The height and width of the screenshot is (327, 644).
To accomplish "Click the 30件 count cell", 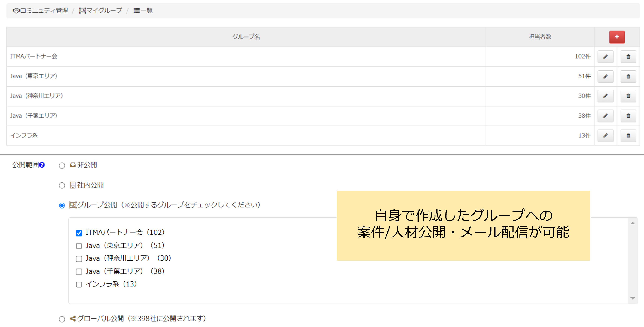I will pyautogui.click(x=540, y=96).
